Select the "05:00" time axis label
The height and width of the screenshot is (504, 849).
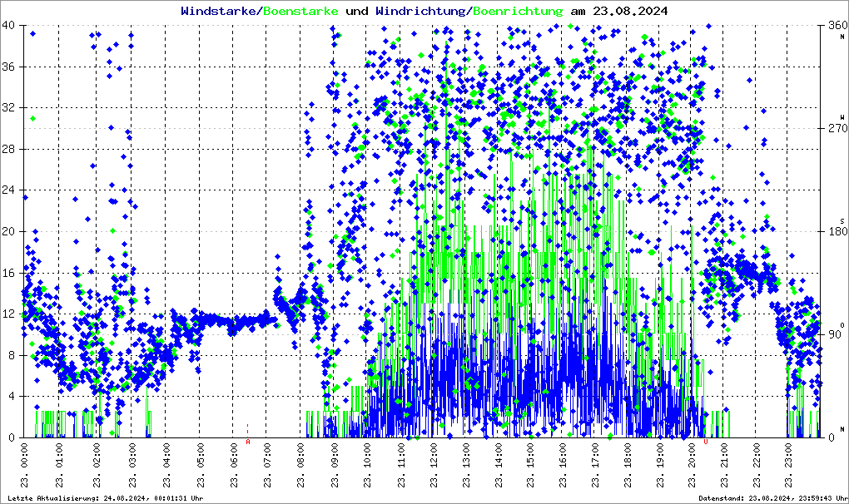pos(201,466)
